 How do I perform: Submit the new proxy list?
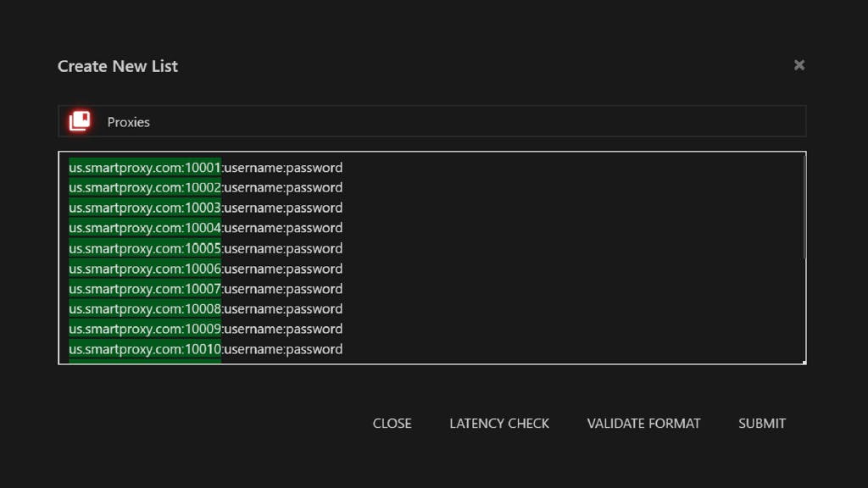[762, 424]
